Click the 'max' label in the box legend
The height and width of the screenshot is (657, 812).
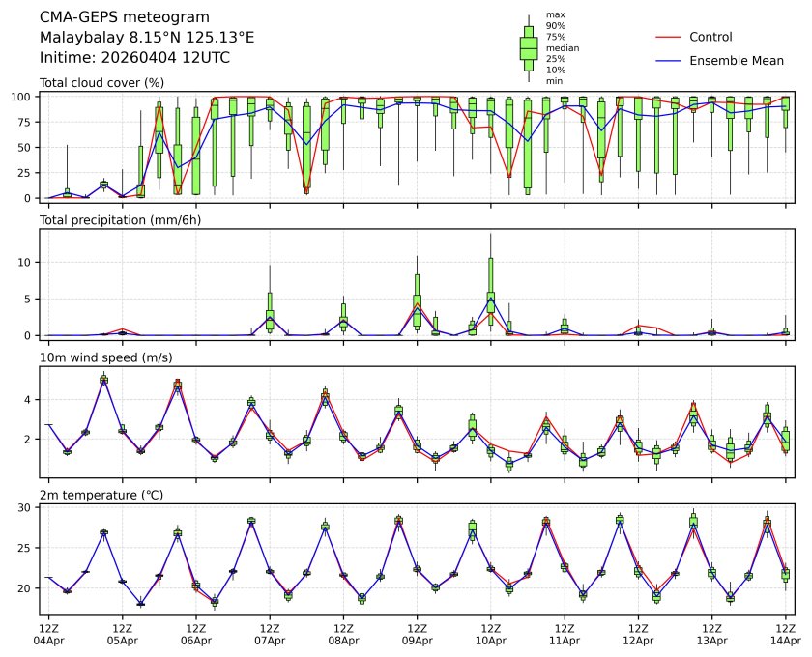555,14
